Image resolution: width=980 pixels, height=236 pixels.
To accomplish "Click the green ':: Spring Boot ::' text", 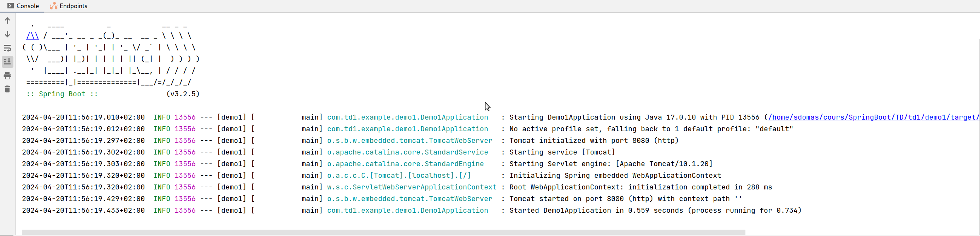I will coord(62,94).
